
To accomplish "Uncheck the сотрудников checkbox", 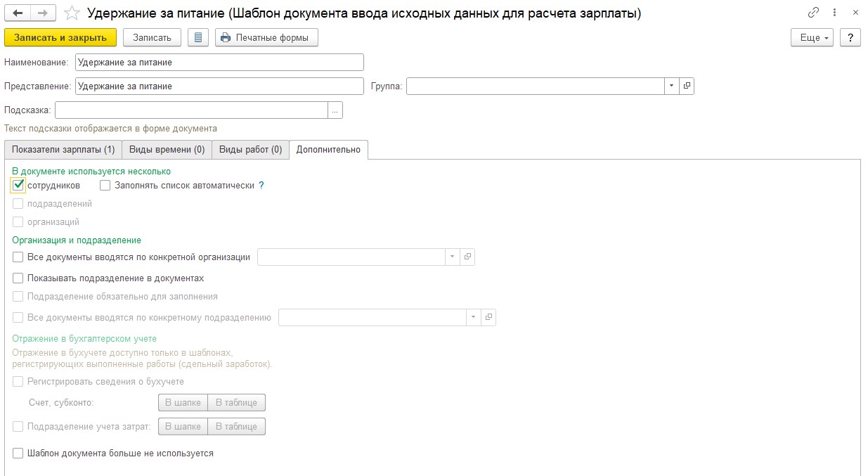I will 18,186.
